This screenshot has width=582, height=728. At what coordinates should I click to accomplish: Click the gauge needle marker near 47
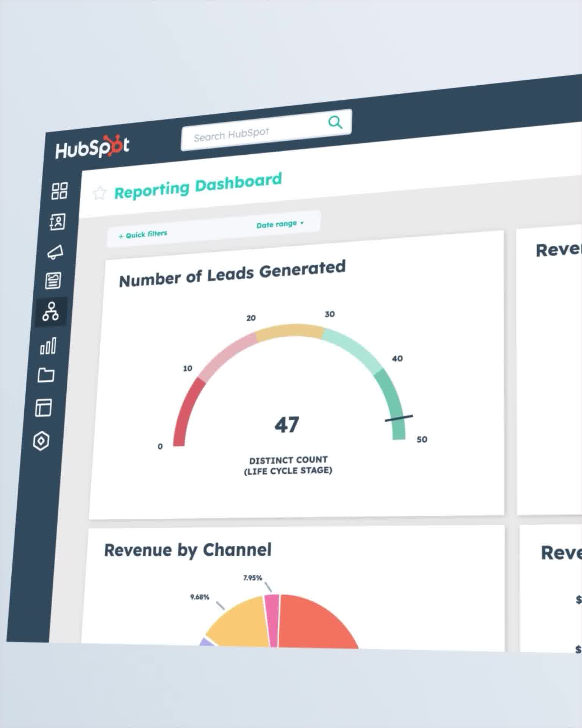399,418
